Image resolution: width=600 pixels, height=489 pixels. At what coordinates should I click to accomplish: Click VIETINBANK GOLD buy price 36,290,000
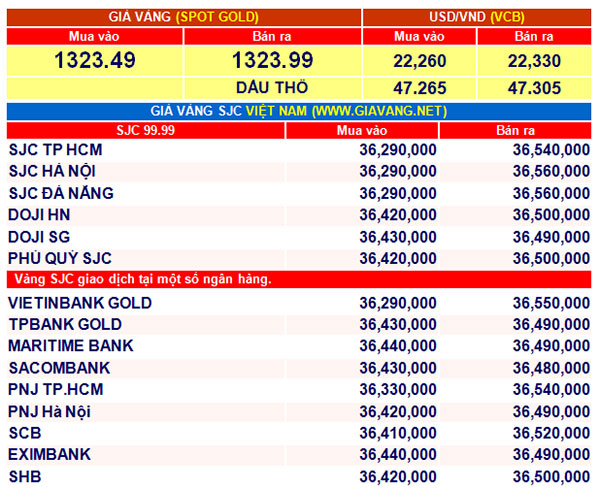[x=398, y=303]
